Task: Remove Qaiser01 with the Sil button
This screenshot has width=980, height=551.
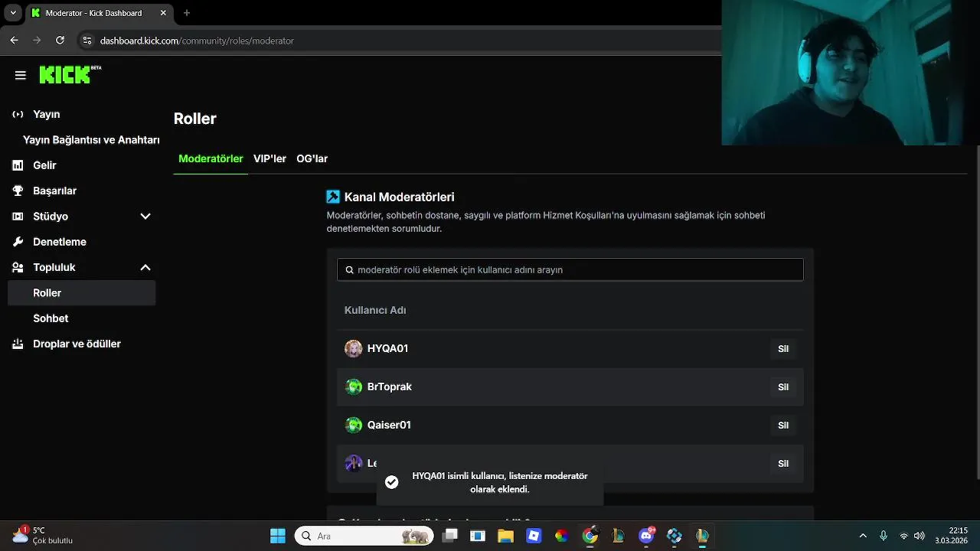Action: [783, 425]
